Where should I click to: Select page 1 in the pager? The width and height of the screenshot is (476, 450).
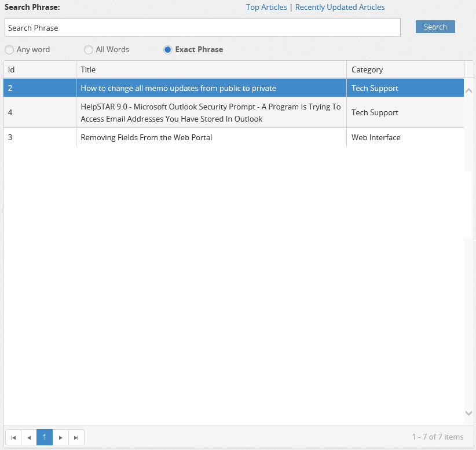pyautogui.click(x=45, y=437)
